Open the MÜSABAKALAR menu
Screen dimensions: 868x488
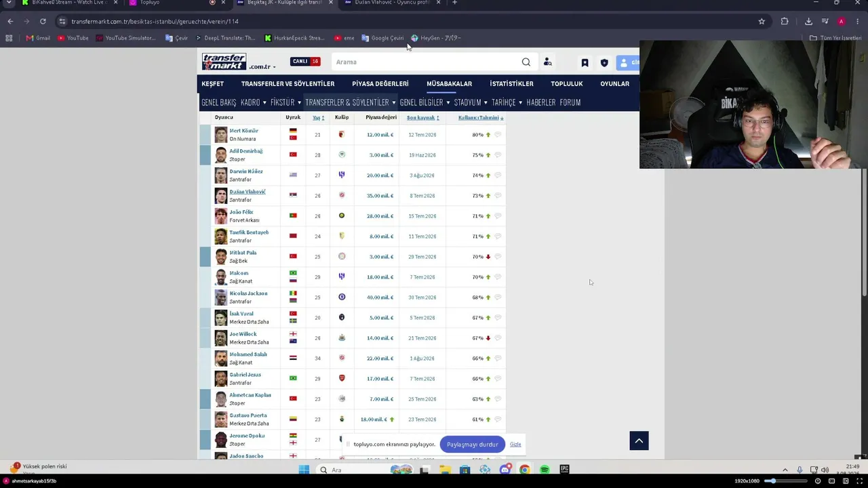click(449, 84)
